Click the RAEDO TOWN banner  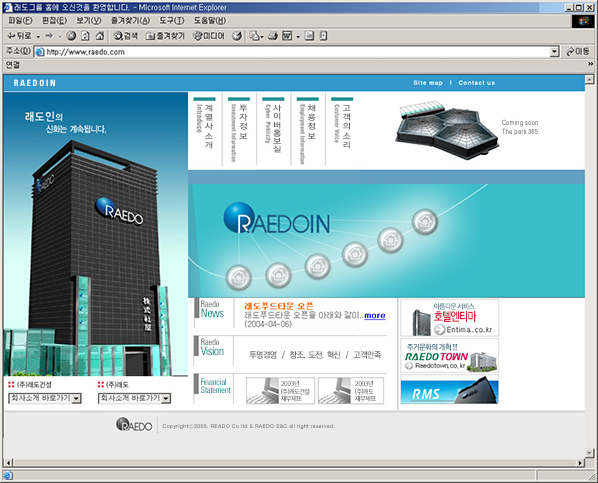[450, 356]
